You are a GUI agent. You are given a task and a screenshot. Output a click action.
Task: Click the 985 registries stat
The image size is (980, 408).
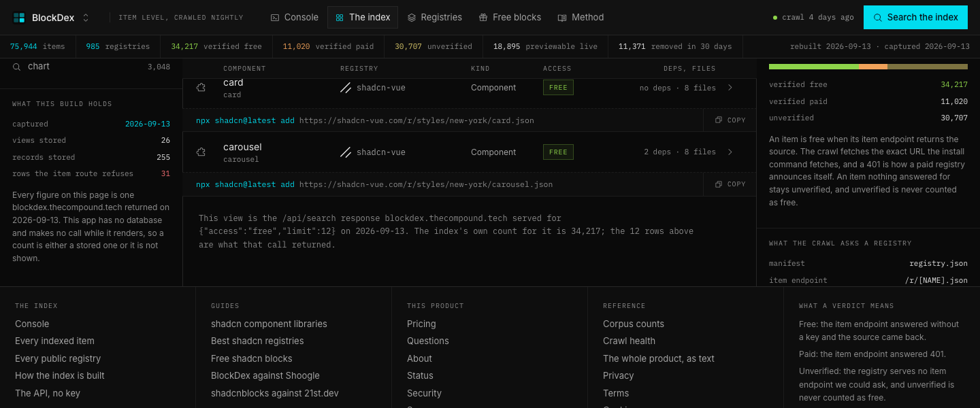[118, 47]
